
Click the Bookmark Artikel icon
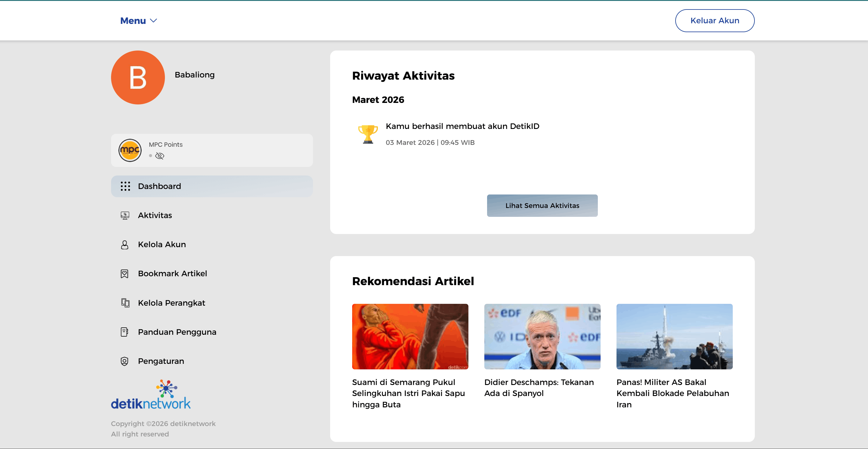point(124,274)
